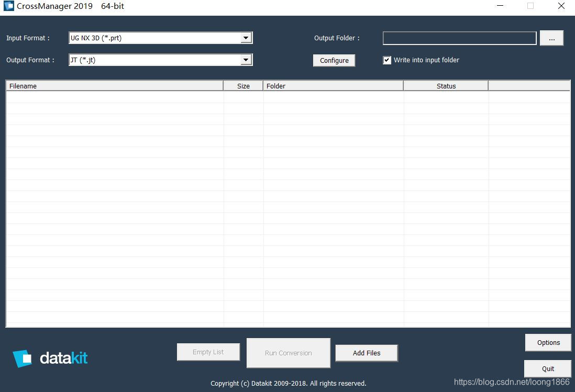Browse for output folder with ... button

coord(551,38)
